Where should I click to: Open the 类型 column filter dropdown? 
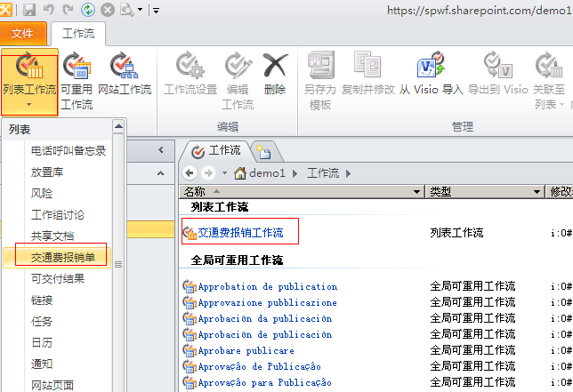tap(537, 192)
